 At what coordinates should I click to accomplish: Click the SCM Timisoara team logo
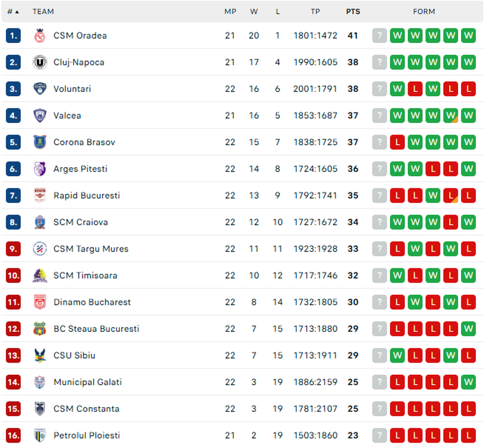(40, 276)
